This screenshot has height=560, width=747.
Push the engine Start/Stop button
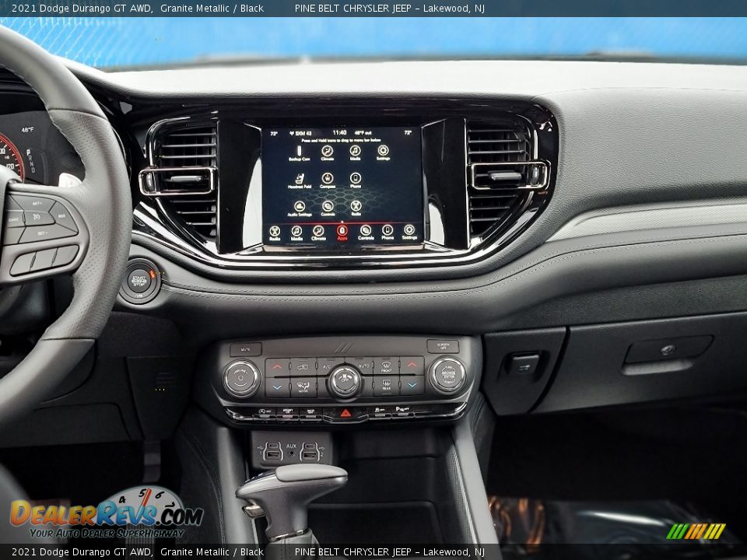coord(139,282)
